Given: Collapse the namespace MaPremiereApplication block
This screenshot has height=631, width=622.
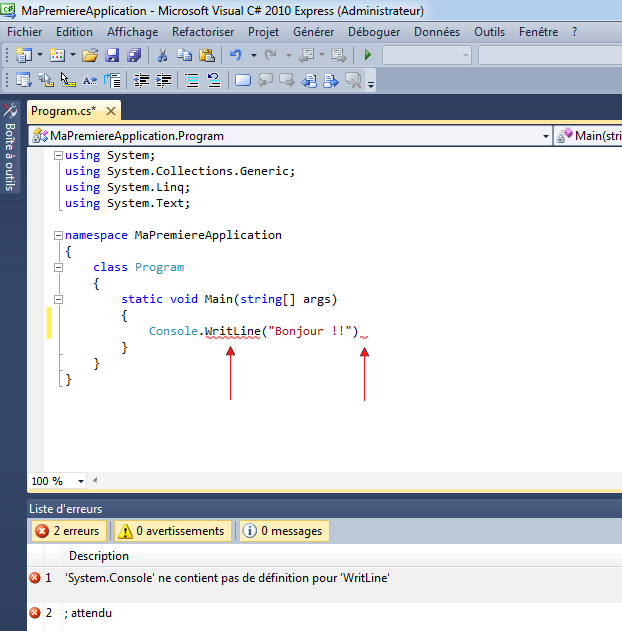Looking at the screenshot, I should point(58,236).
